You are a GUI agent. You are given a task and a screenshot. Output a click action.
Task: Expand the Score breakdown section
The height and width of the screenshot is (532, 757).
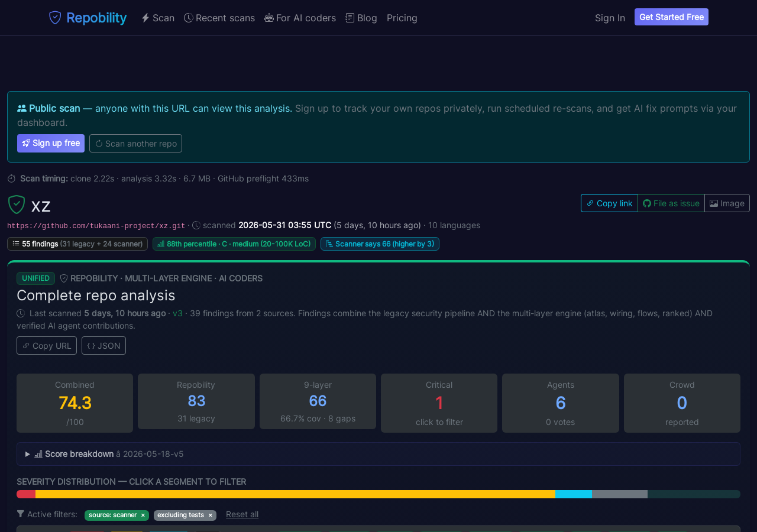point(378,454)
